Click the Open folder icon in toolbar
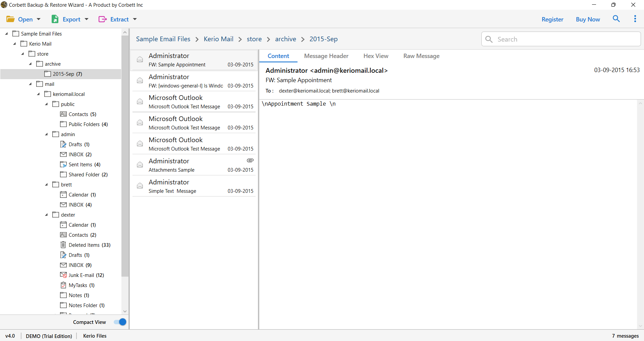Viewport: 644px width, 341px height. click(10, 19)
